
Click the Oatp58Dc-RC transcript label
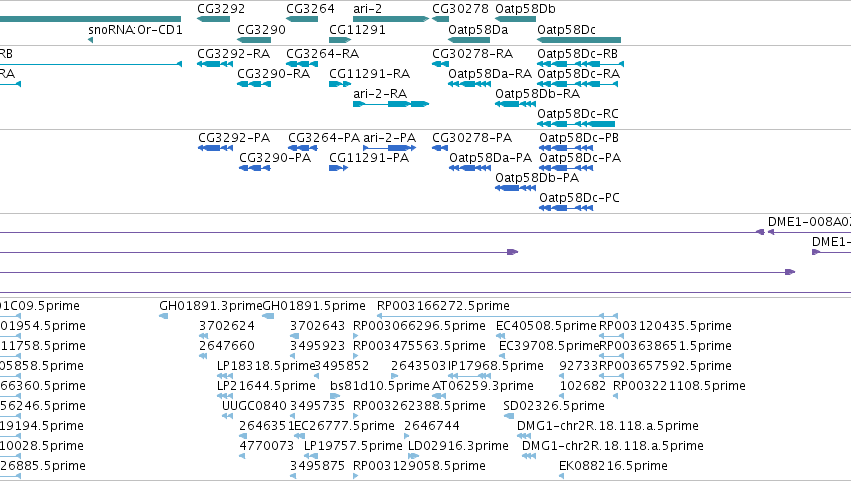(x=578, y=114)
